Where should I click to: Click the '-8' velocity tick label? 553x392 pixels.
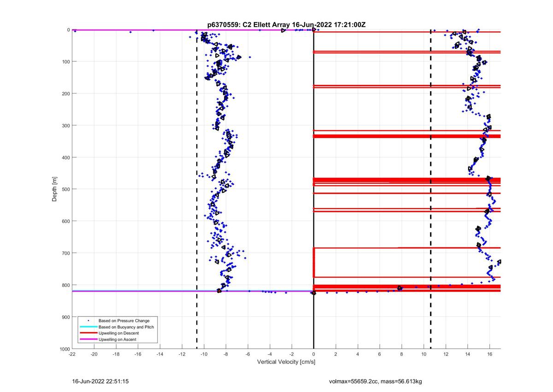[226, 354]
